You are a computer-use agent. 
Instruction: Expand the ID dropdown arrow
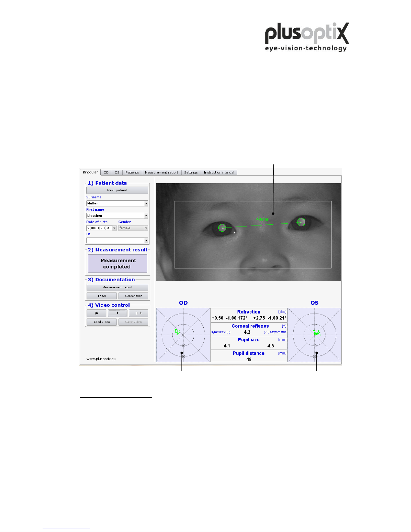click(x=146, y=240)
